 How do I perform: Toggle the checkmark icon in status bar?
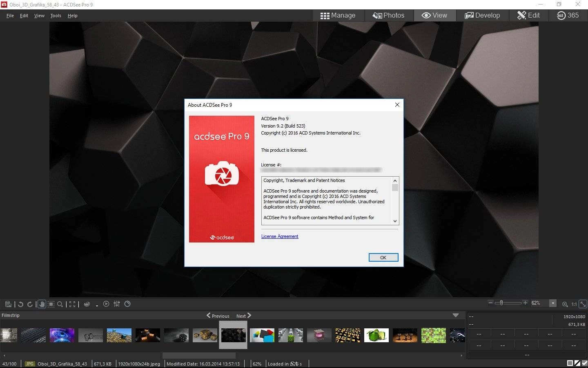(x=584, y=363)
